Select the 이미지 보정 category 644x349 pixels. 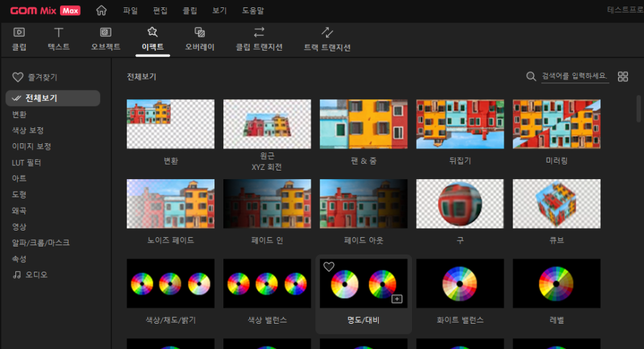31,147
